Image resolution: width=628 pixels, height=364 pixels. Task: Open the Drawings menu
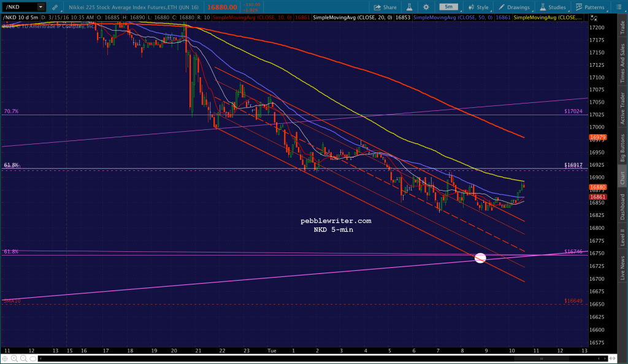(515, 7)
